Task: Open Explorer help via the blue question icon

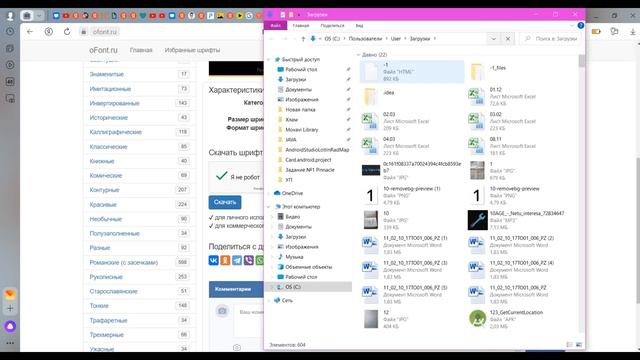Action: click(580, 25)
